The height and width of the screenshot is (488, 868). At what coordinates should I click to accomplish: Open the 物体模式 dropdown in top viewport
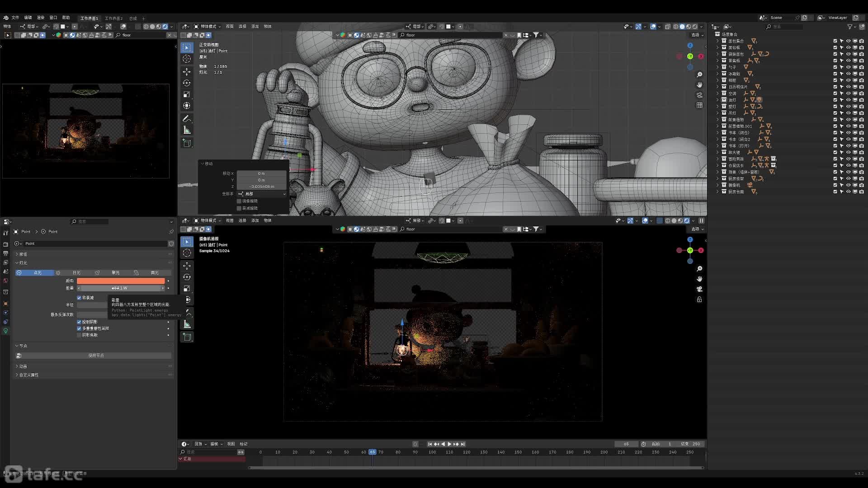[x=208, y=27]
